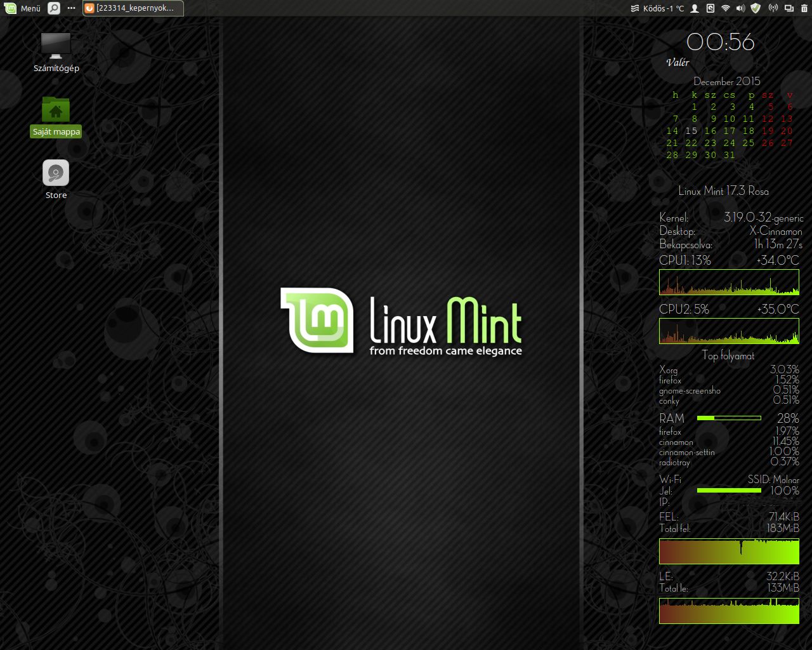This screenshot has width=812, height=650.
Task: Open the Ködös -1 °C weather applet
Action: (x=657, y=8)
